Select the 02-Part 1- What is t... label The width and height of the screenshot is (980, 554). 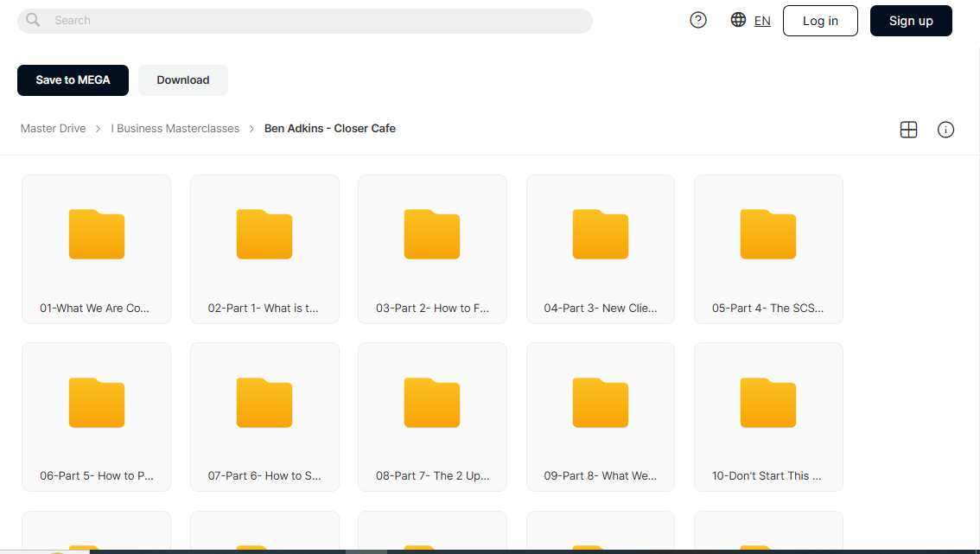point(263,309)
